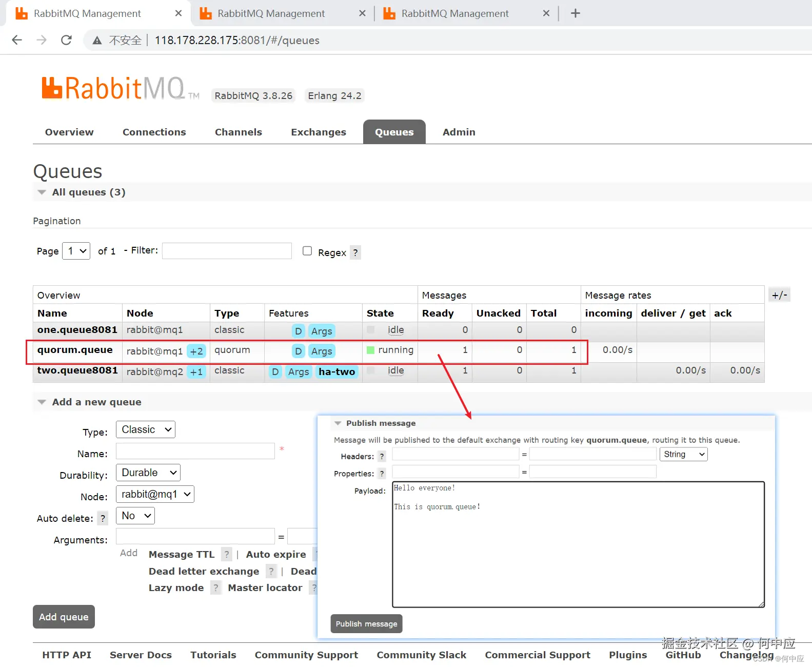Open the one.queue8081 queue link

coord(77,329)
